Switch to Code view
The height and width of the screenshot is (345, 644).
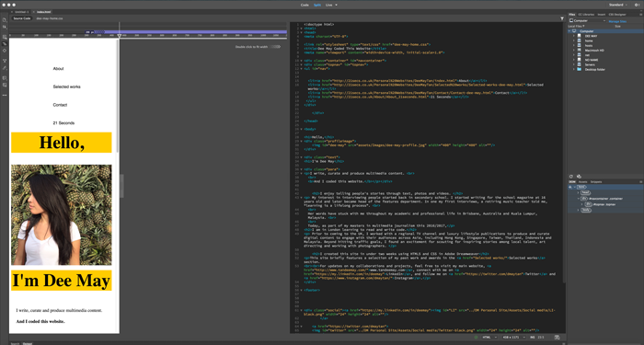tap(305, 5)
